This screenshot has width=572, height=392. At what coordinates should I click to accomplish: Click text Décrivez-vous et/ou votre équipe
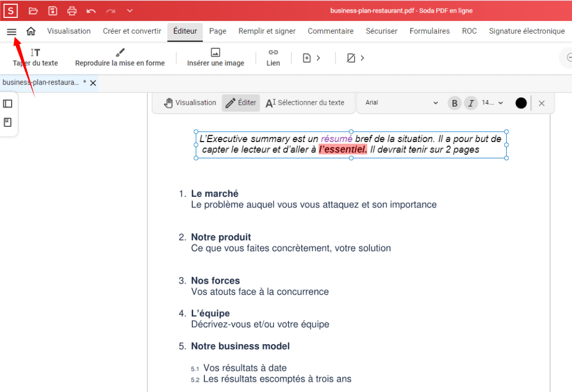click(x=260, y=324)
